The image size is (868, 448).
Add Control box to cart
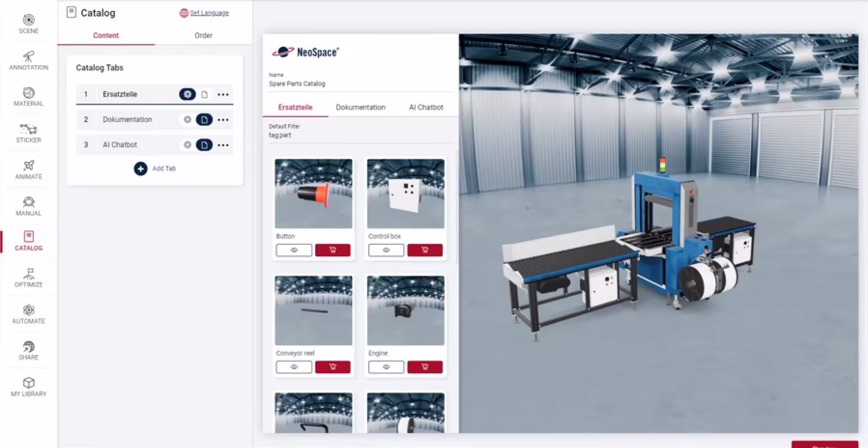(425, 250)
